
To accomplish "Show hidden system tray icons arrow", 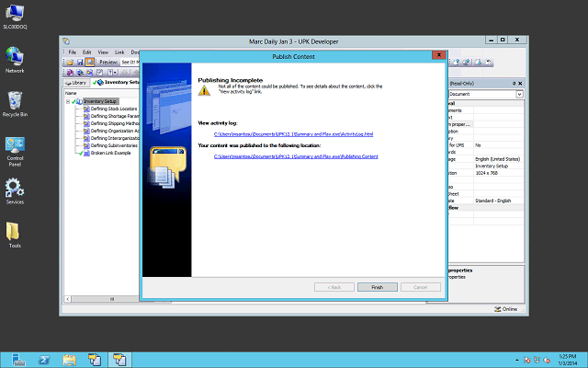I will coord(516,360).
